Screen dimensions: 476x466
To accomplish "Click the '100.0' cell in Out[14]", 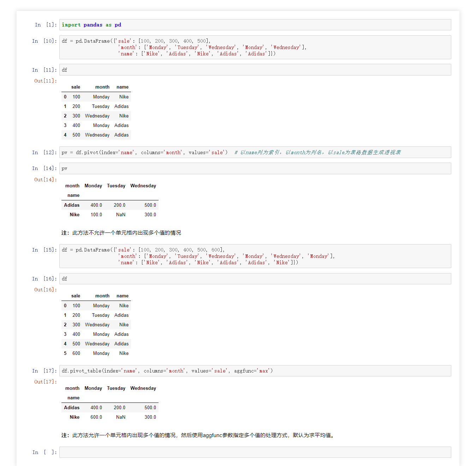I will click(96, 214).
